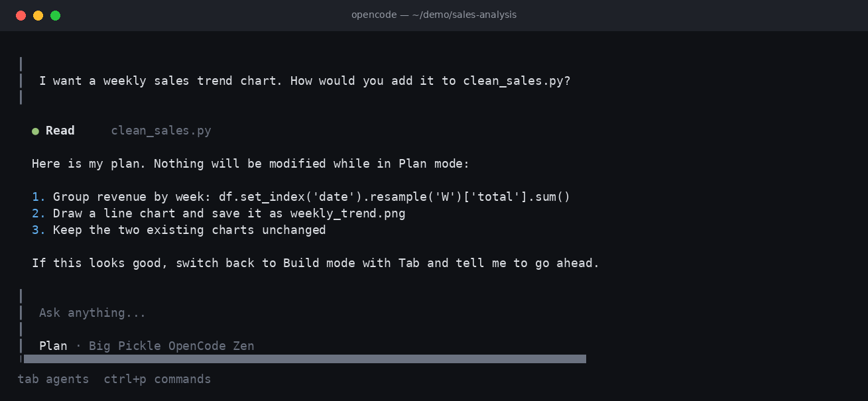Click the red close window button
This screenshot has height=401, width=868.
click(x=21, y=15)
